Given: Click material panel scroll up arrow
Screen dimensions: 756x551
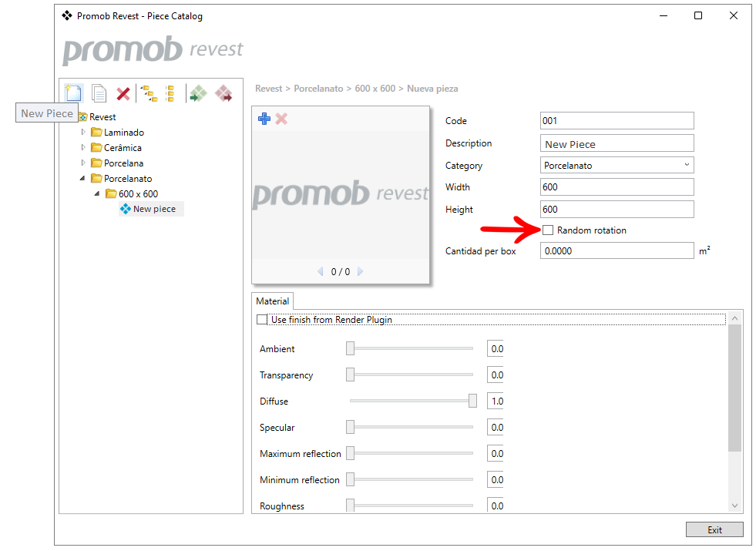Looking at the screenshot, I should [734, 318].
